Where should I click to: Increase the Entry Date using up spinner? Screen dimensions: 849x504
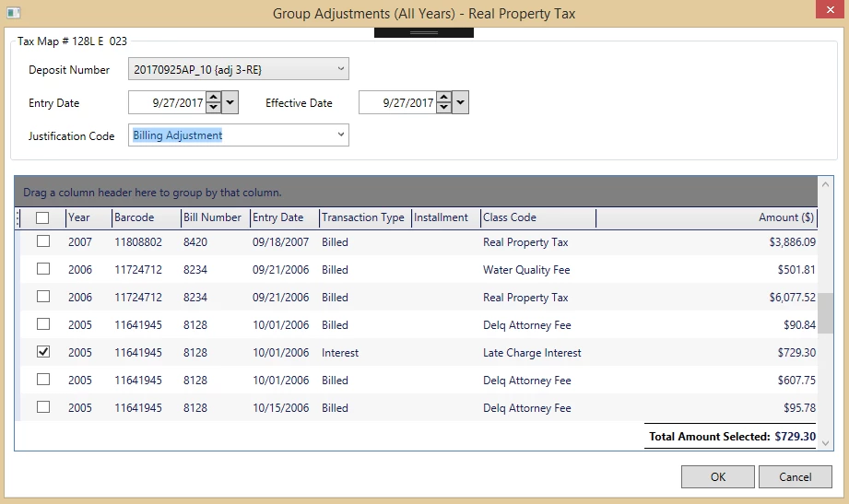(213, 98)
